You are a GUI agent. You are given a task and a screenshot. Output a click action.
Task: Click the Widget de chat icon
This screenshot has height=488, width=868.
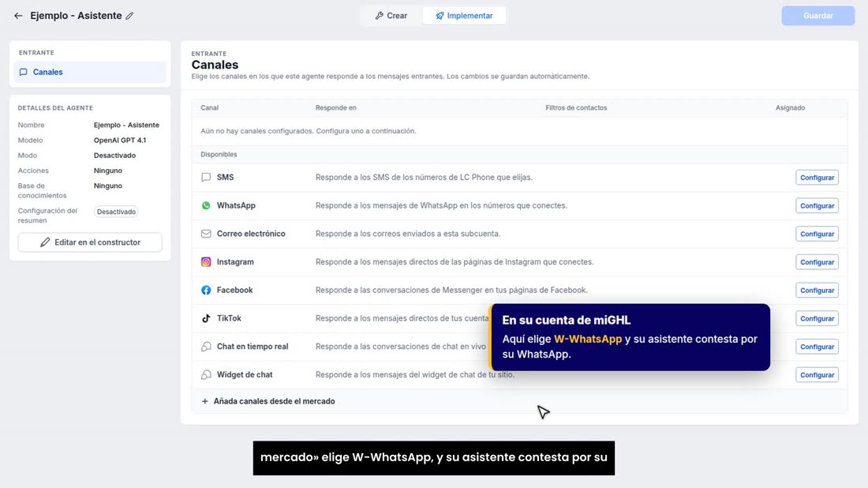[206, 375]
